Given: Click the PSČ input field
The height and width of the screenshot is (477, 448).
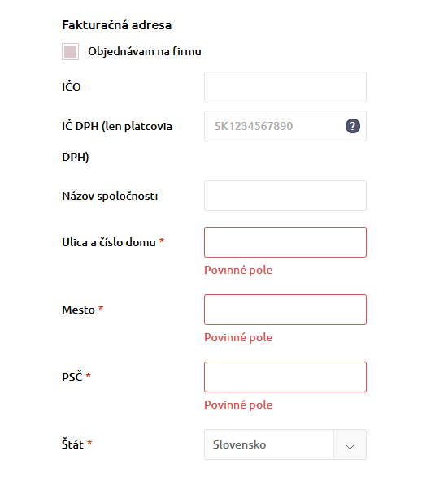Looking at the screenshot, I should coord(285,377).
